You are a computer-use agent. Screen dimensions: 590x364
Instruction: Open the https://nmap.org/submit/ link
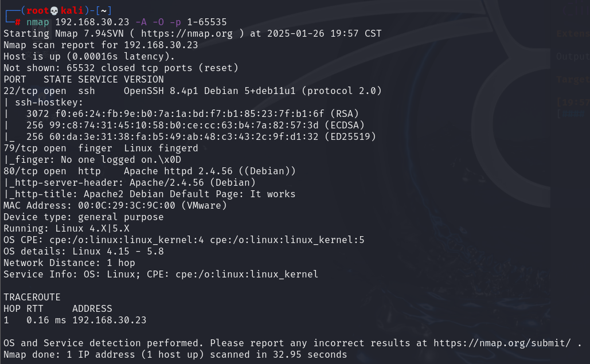(502, 343)
